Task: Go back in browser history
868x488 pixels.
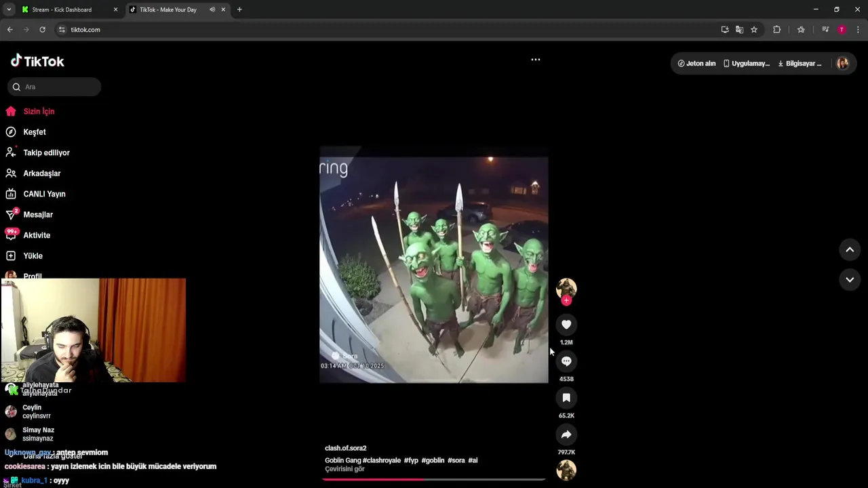Action: click(x=9, y=30)
